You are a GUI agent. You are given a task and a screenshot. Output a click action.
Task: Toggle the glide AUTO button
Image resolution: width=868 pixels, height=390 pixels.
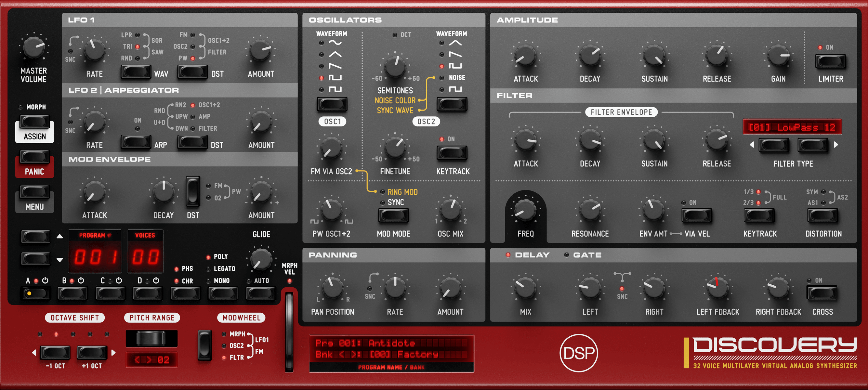(x=260, y=293)
